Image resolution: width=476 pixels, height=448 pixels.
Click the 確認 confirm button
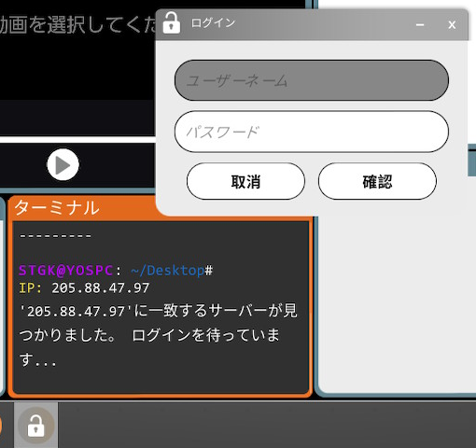pyautogui.click(x=377, y=181)
